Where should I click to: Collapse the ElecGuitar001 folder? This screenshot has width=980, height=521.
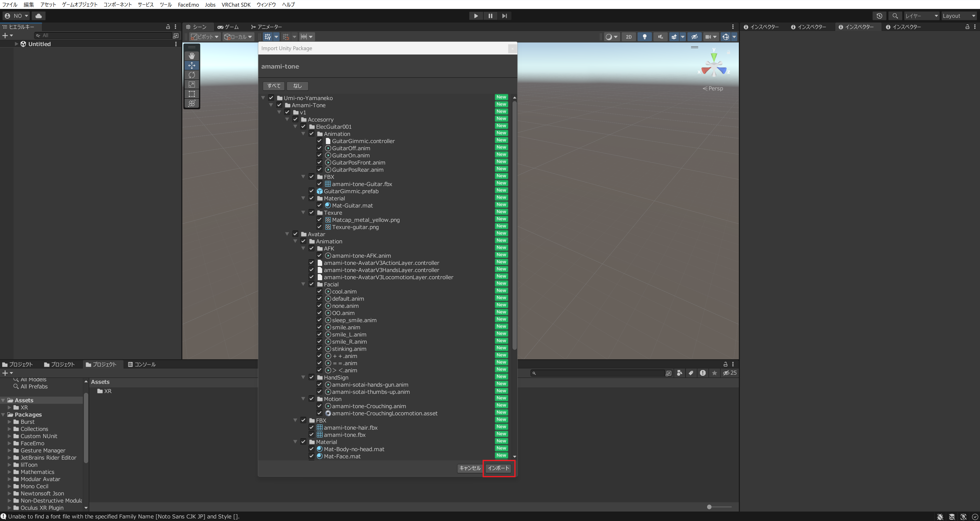tap(295, 126)
